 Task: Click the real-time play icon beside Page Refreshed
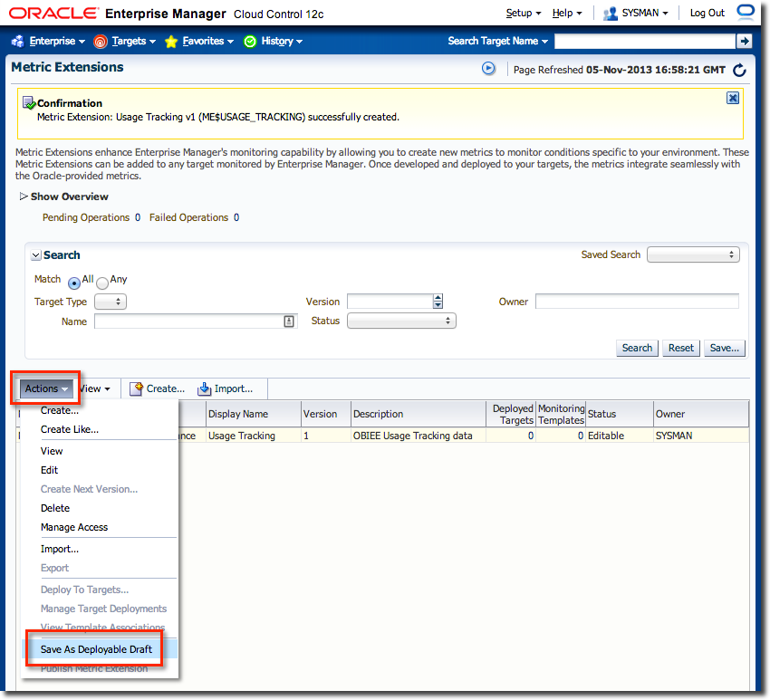[488, 69]
